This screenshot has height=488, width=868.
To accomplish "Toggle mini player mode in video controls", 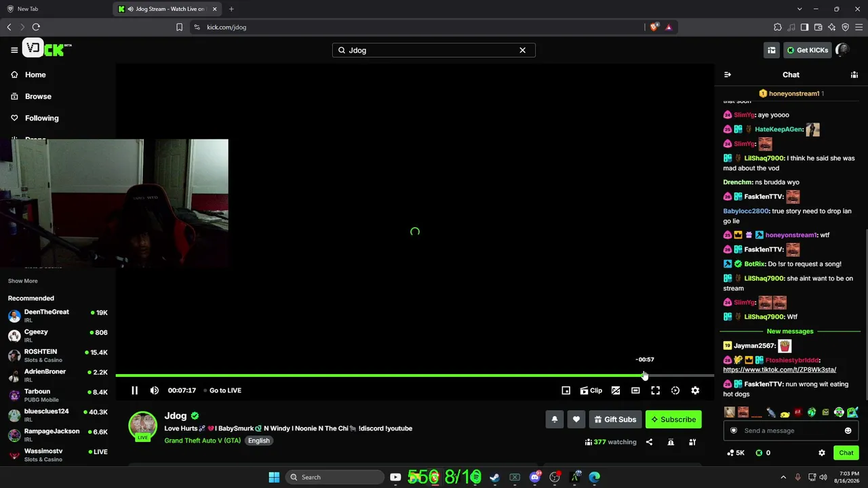I will point(566,390).
